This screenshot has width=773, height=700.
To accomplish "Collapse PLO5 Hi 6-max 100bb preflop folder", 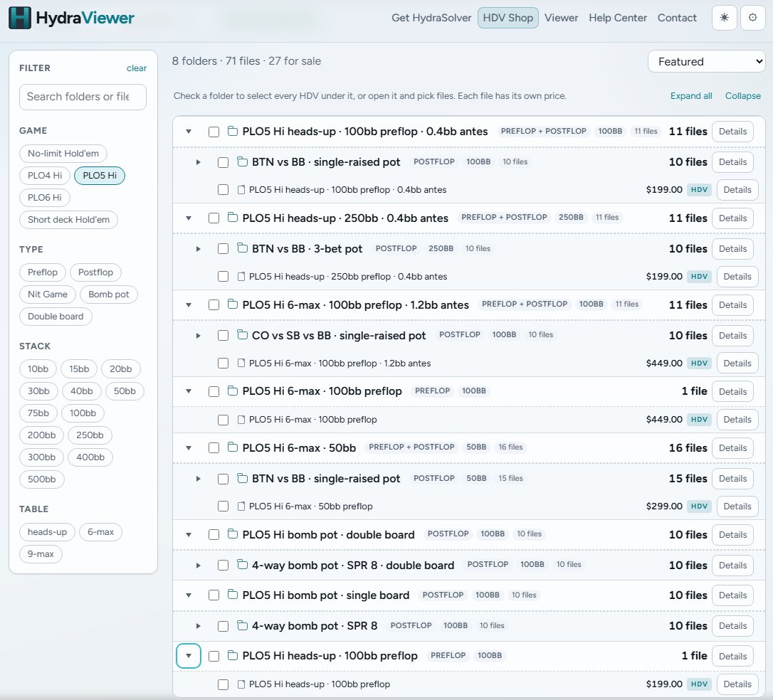I will [189, 391].
